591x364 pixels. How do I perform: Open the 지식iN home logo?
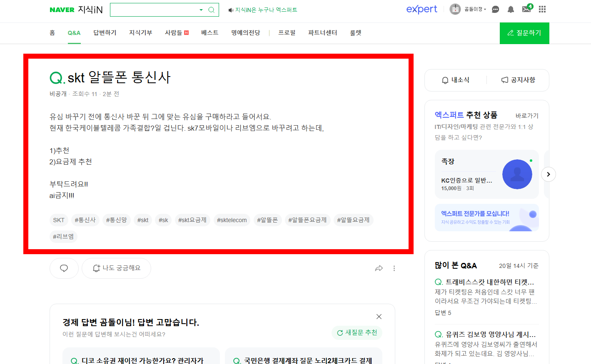(x=90, y=10)
